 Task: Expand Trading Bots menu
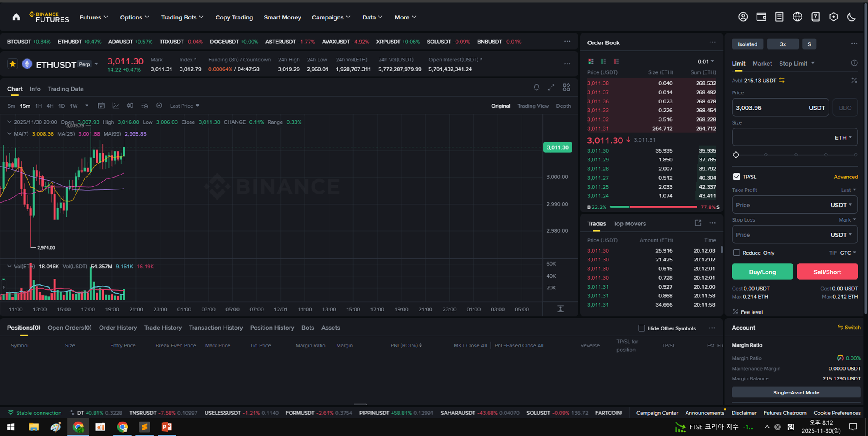point(182,17)
